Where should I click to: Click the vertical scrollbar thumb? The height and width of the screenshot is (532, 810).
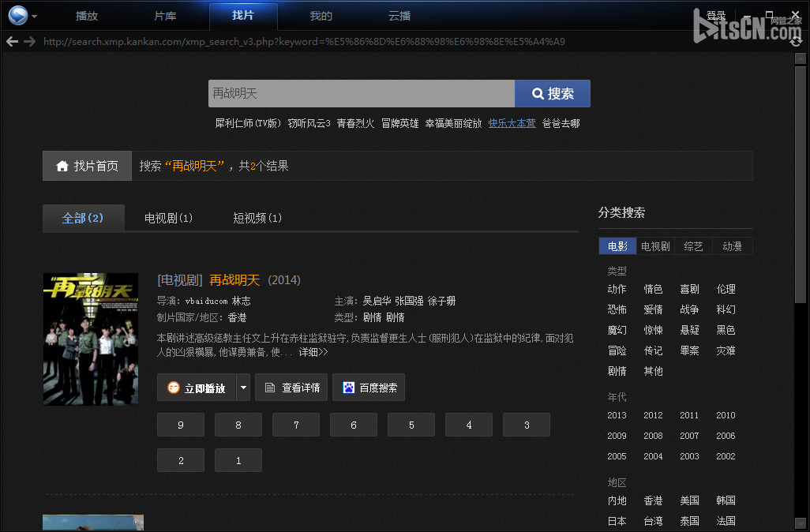800,183
